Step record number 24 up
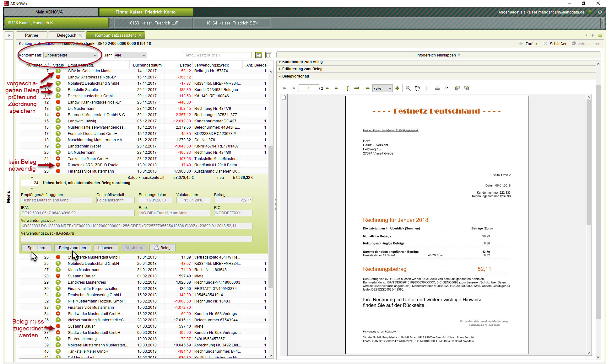 32,177
